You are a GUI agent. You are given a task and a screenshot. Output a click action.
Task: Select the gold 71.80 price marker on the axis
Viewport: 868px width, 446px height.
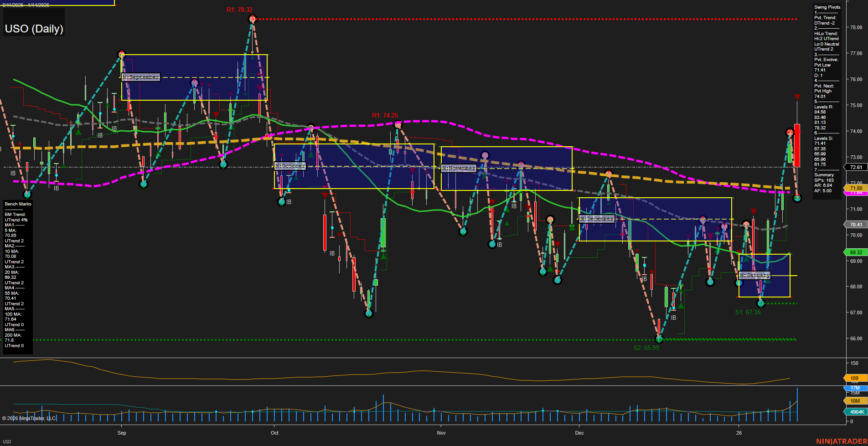coord(856,188)
